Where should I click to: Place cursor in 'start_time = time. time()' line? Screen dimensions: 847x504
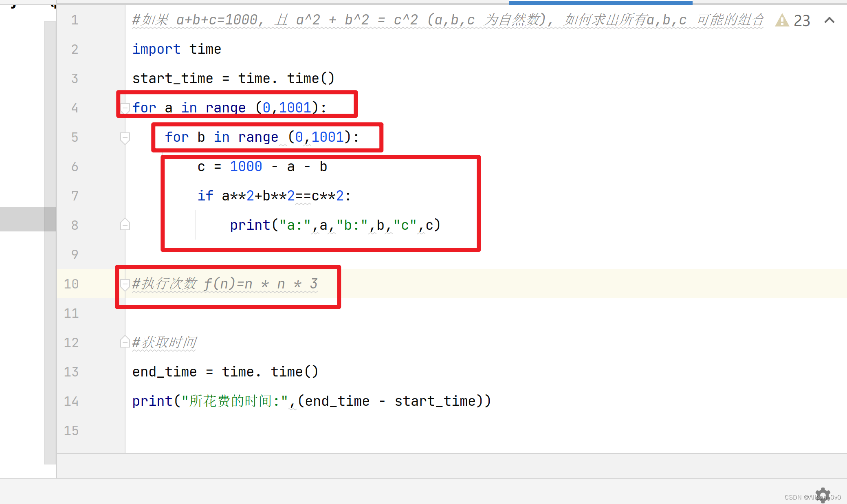(x=233, y=78)
